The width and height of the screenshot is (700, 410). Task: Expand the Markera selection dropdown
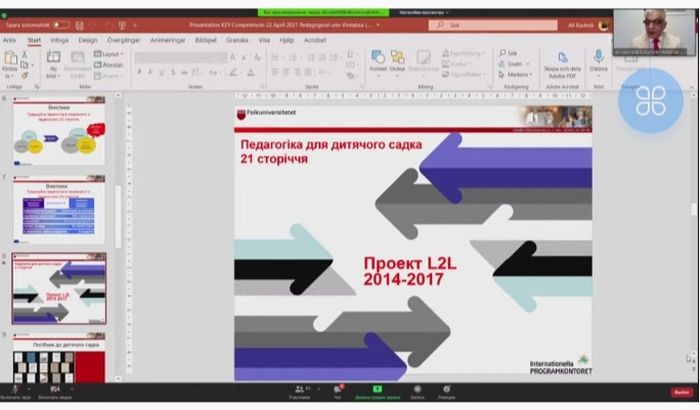tap(518, 74)
